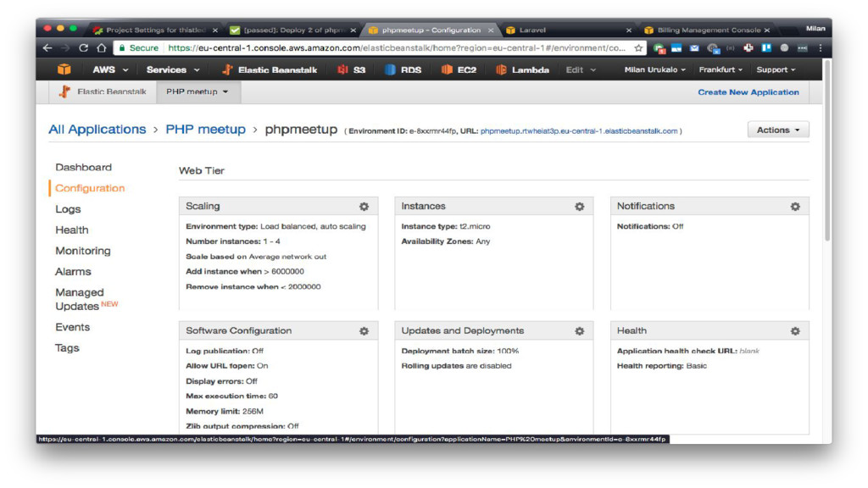
Task: Open Updates and Deployments settings gear
Action: tap(579, 331)
